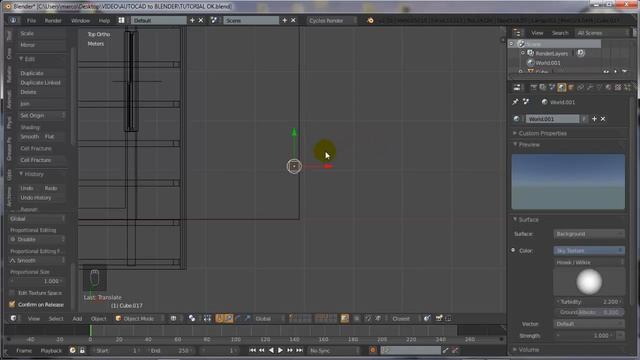Open the viewport shading selector icon
The width and height of the screenshot is (640, 360).
[x=173, y=318]
